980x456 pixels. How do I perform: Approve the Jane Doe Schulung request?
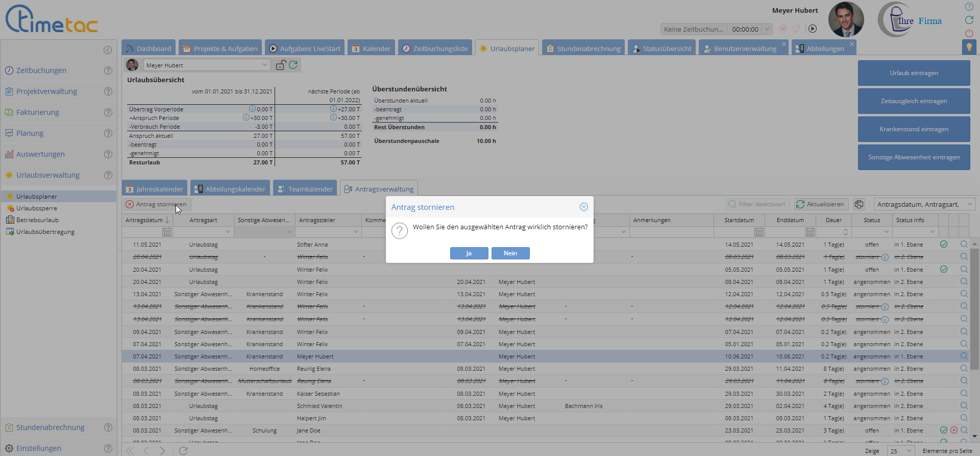pyautogui.click(x=943, y=430)
